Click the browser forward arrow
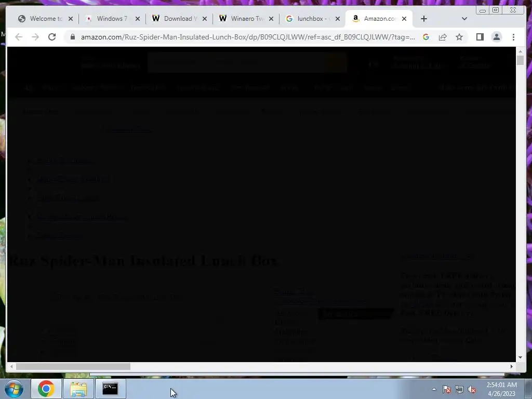Screen dimensions: 532x399 pos(35,37)
